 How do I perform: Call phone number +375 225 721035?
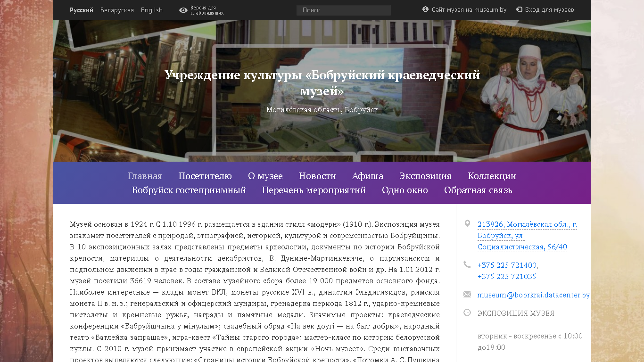point(507,277)
